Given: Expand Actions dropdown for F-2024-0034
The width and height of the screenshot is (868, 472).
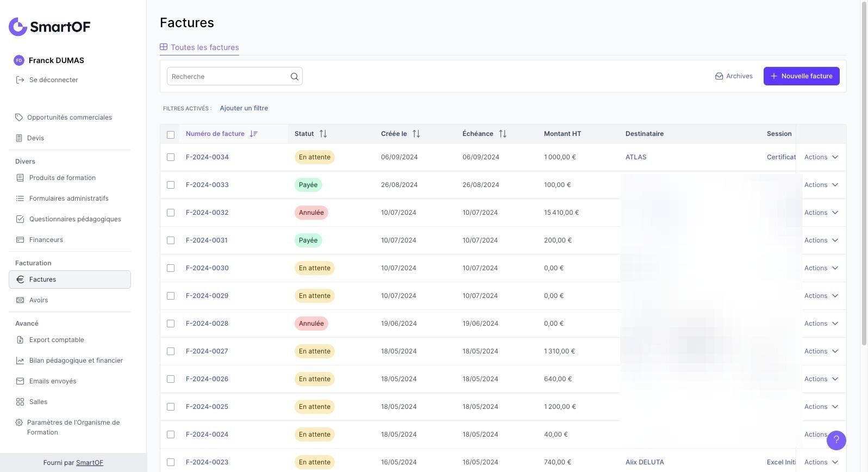Looking at the screenshot, I should click(x=821, y=157).
